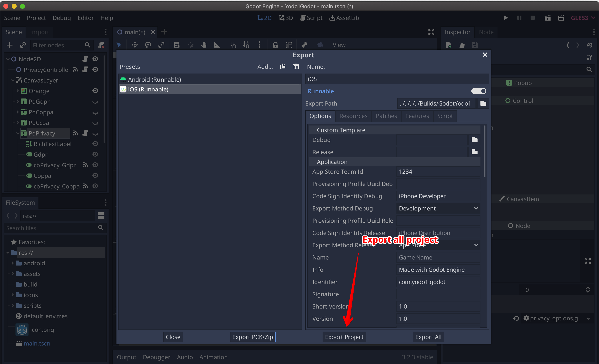Click the search files magnifier icon
Image resolution: width=599 pixels, height=364 pixels.
101,228
